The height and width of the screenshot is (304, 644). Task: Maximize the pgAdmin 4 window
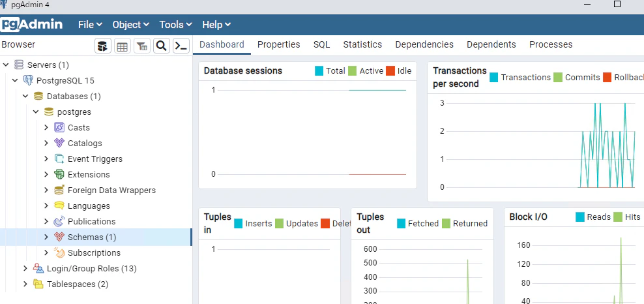click(617, 5)
